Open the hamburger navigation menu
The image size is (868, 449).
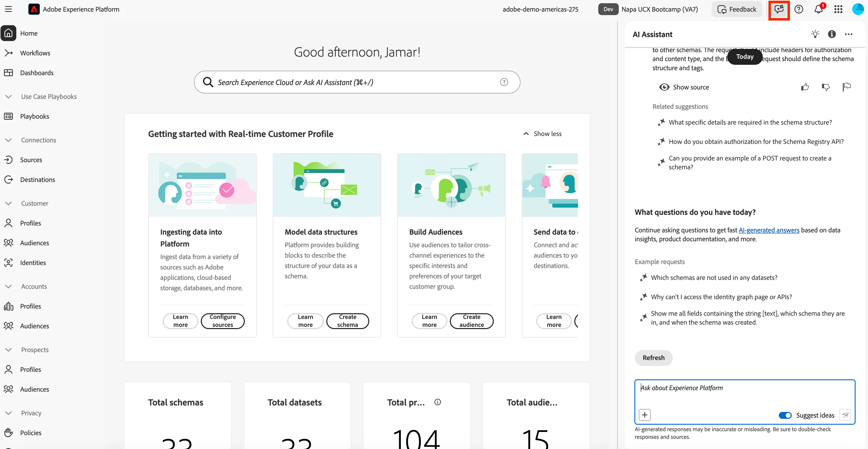click(8, 9)
